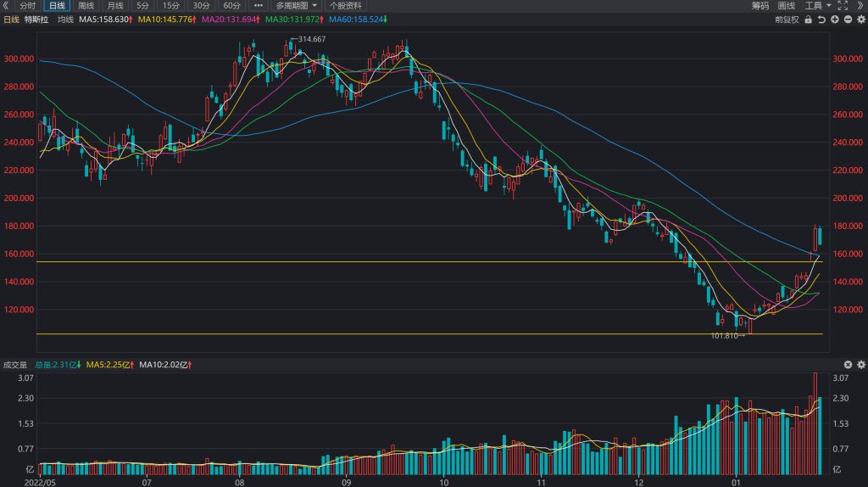Open 个股资料 stock info
This screenshot has width=868, height=487.
click(346, 6)
